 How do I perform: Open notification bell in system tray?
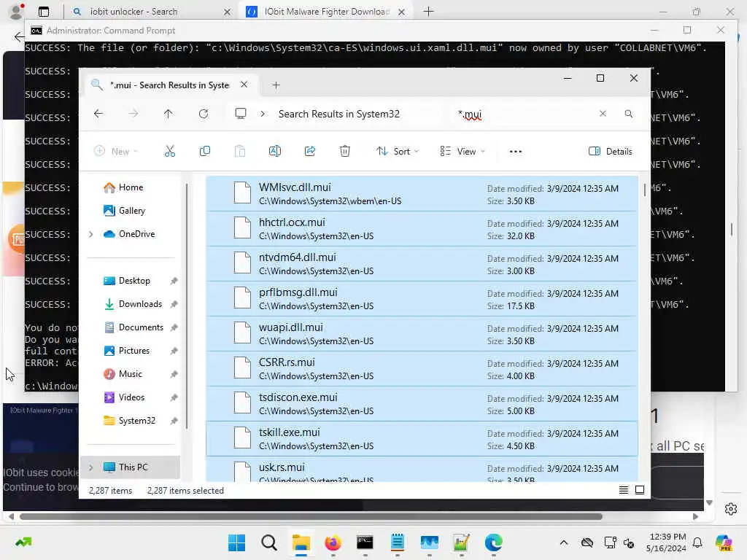[x=697, y=542]
